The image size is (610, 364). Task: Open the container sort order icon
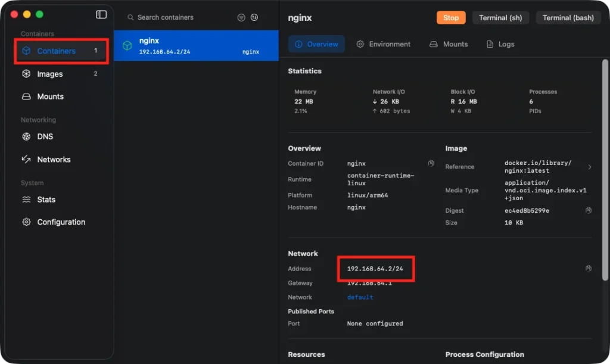[254, 17]
